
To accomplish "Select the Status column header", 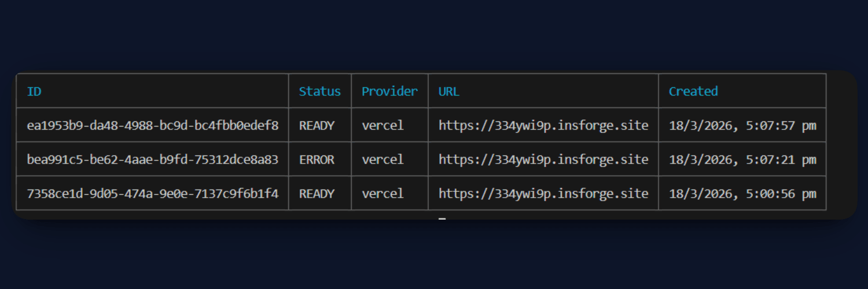I will pos(319,91).
